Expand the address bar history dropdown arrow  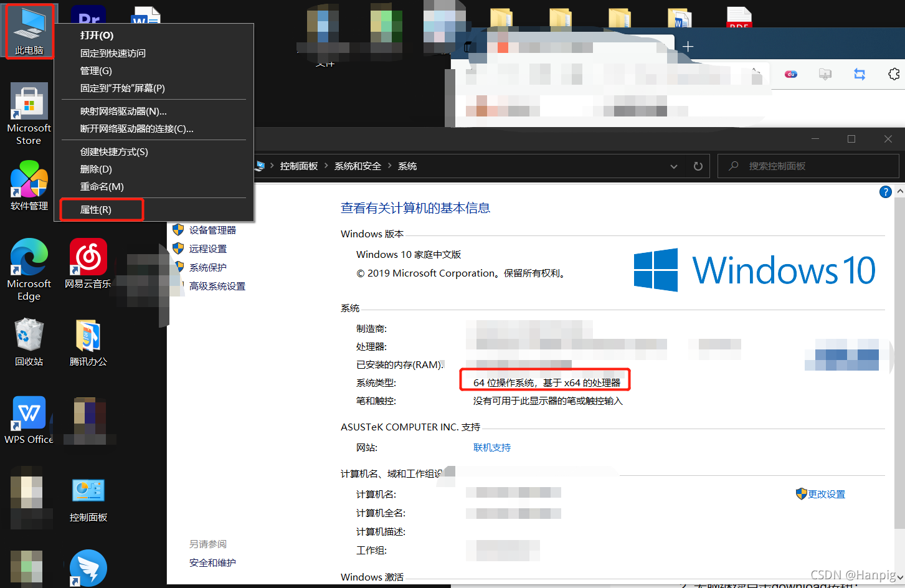pyautogui.click(x=673, y=166)
